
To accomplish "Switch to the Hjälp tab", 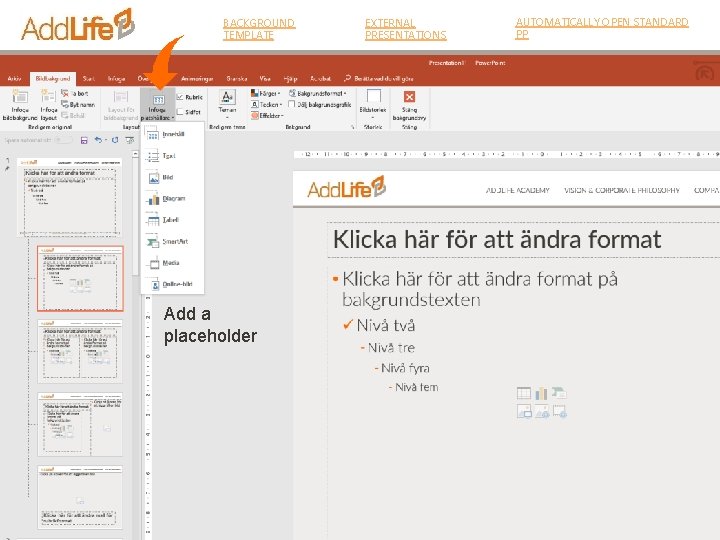I will point(290,79).
